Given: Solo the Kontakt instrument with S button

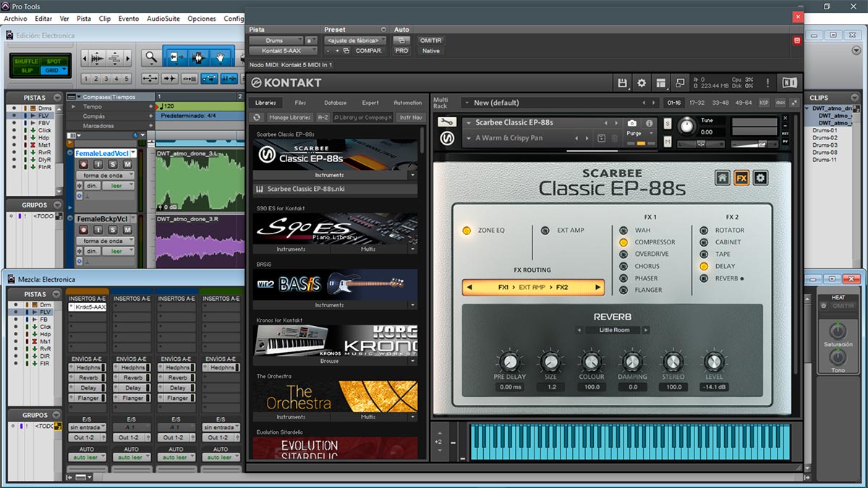Looking at the screenshot, I should click(x=667, y=124).
